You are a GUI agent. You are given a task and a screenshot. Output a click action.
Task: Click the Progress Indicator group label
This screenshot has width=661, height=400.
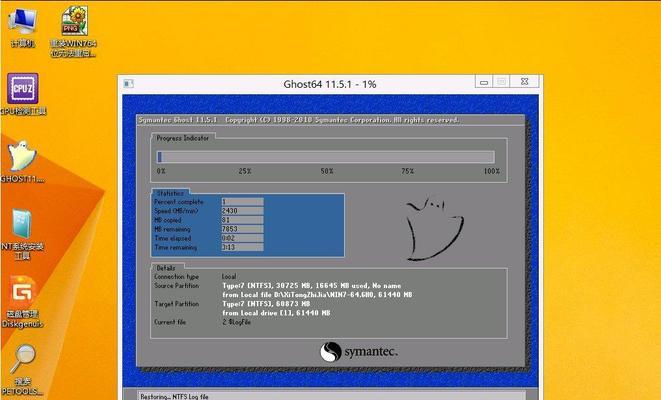pos(183,138)
